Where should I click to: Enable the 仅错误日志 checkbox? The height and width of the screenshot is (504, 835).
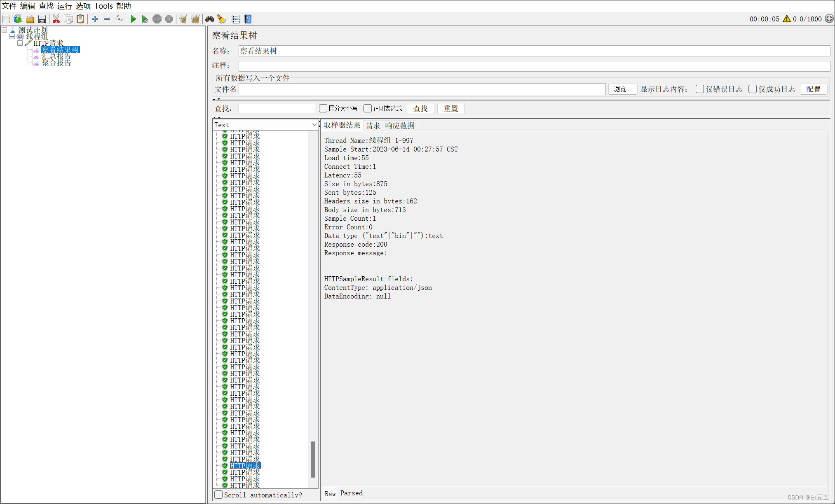pyautogui.click(x=699, y=89)
